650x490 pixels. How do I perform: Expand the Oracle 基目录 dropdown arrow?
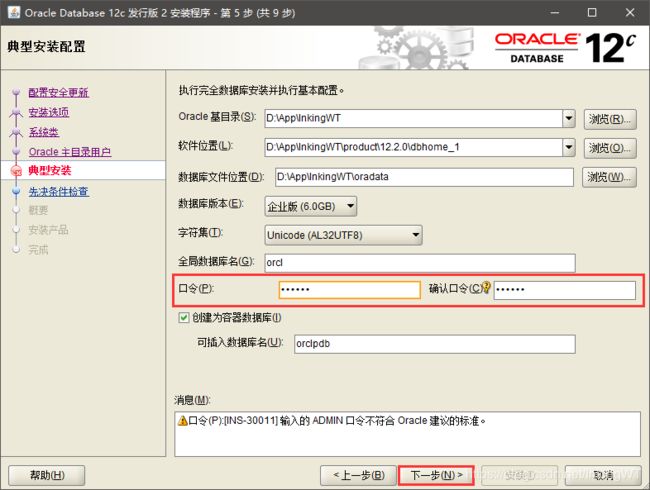coord(569,119)
